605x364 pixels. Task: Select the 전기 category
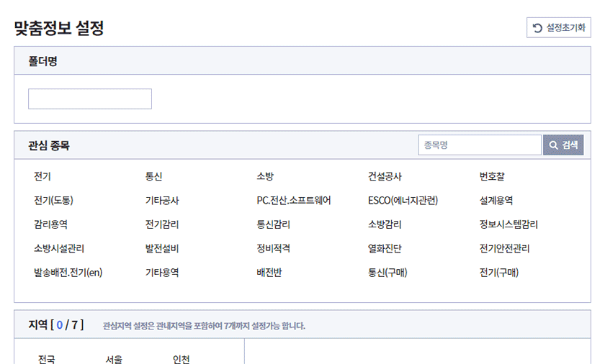[42, 176]
